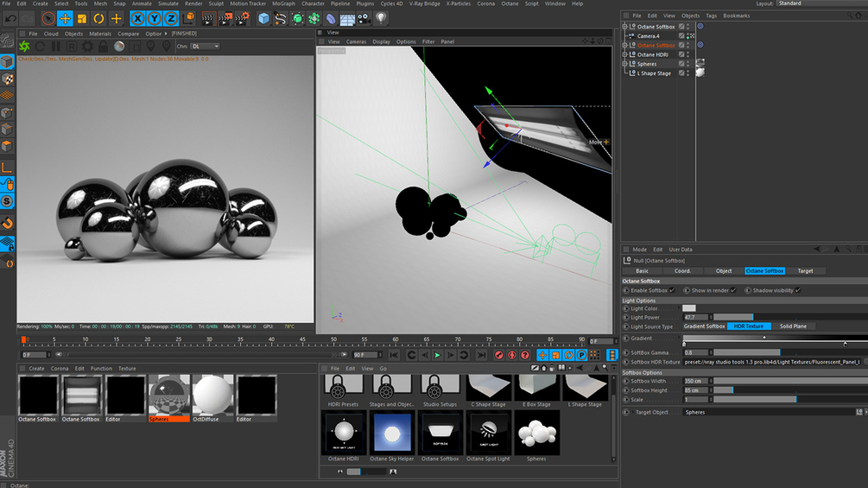Select L Shape Stage object
The height and width of the screenshot is (488, 868).
click(x=654, y=73)
